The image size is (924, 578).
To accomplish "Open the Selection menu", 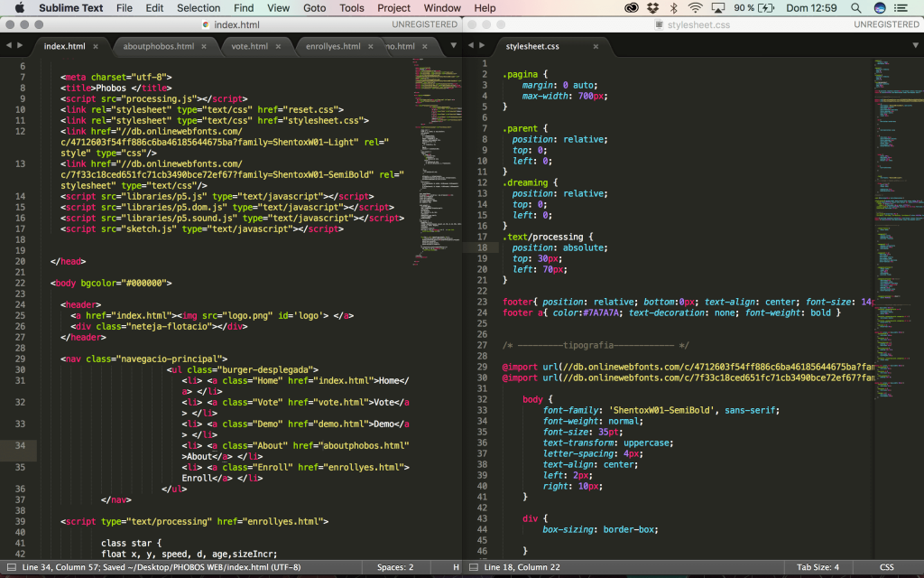I will [199, 7].
